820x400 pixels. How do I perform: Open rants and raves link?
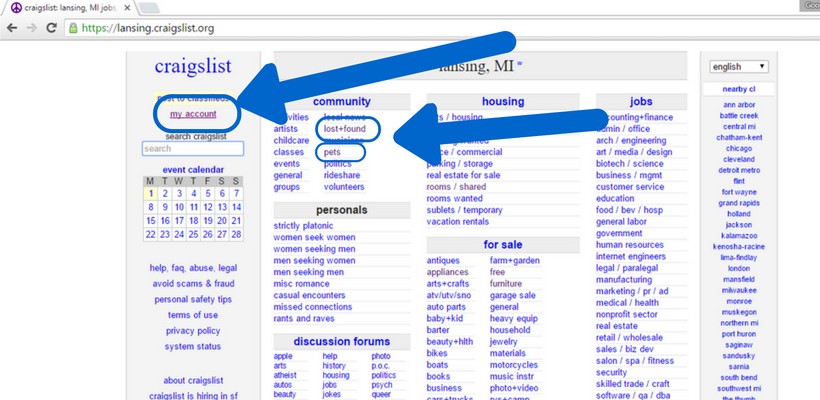click(304, 318)
